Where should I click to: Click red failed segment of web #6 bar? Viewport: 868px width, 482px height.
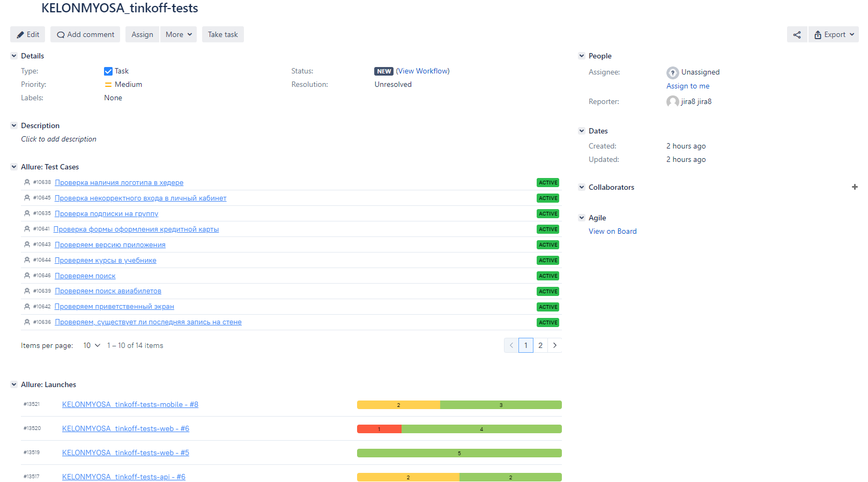click(379, 429)
